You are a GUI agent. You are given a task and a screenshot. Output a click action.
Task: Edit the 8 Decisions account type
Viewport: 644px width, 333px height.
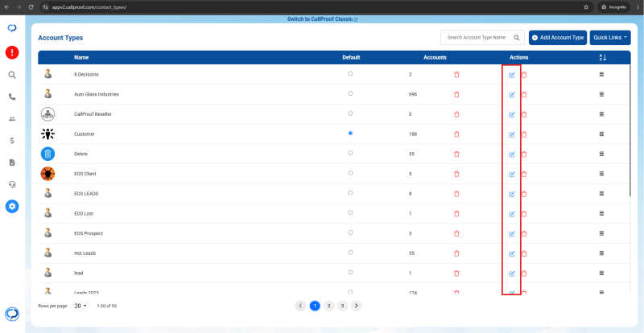point(511,75)
